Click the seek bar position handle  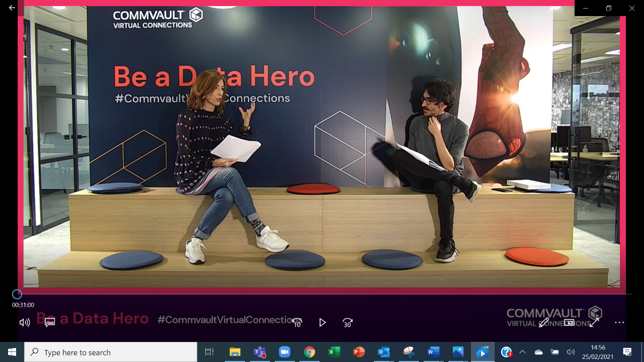pyautogui.click(x=17, y=294)
